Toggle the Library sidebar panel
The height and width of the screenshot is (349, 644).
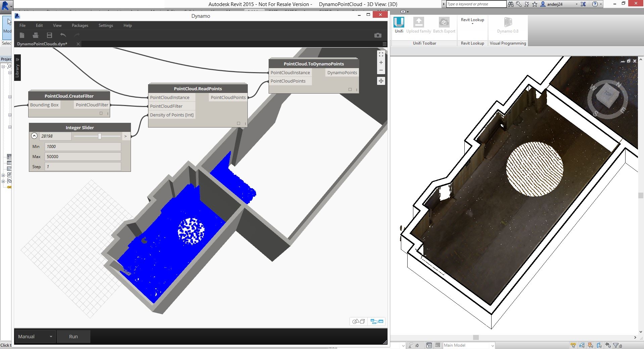[17, 68]
